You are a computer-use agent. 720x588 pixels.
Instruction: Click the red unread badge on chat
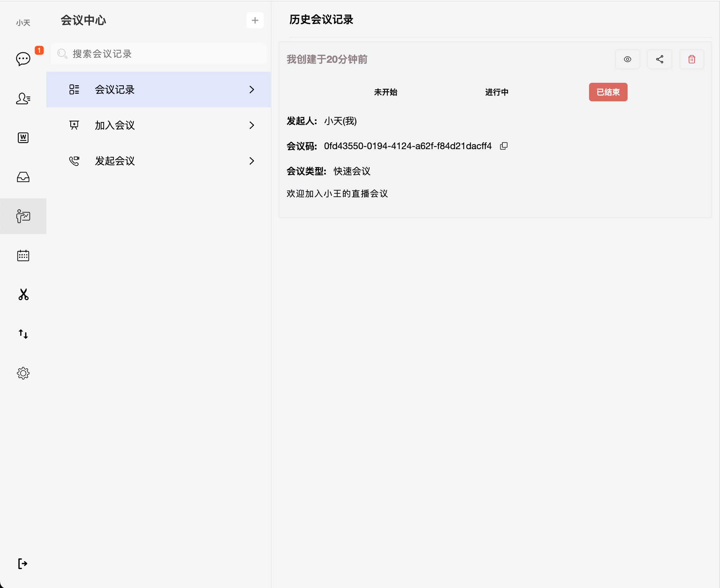pos(39,50)
